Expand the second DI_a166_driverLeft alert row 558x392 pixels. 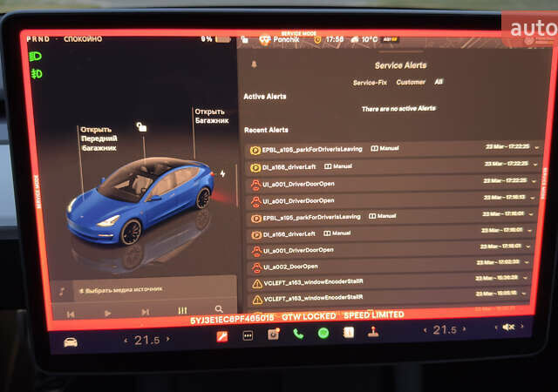[529, 231]
